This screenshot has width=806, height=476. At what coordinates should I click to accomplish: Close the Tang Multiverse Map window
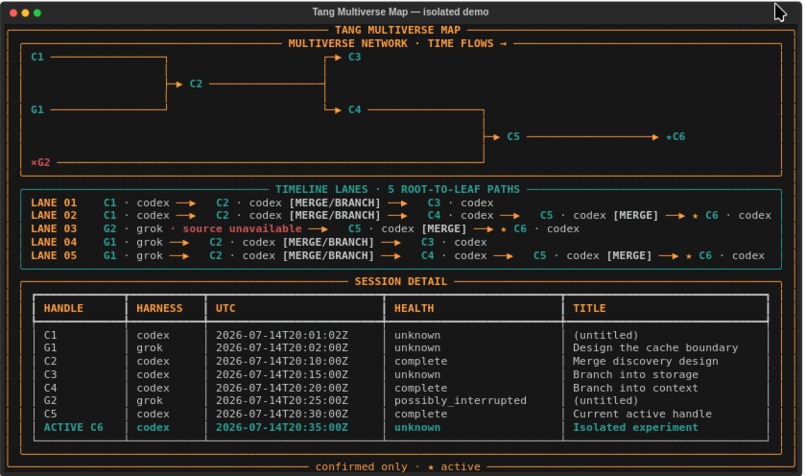13,13
